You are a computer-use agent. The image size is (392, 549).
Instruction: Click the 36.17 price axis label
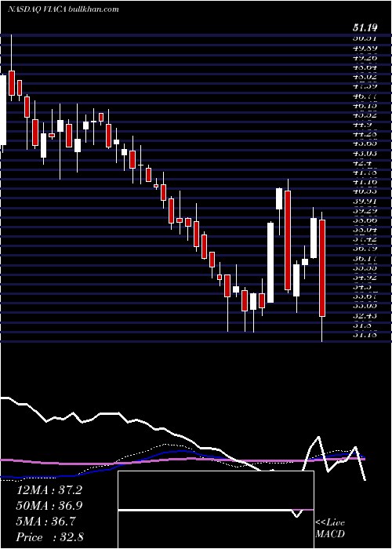point(364,258)
